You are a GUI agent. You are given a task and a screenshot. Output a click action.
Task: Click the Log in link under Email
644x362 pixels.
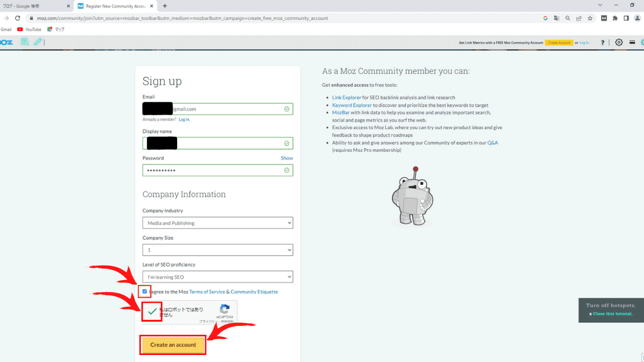pos(184,120)
